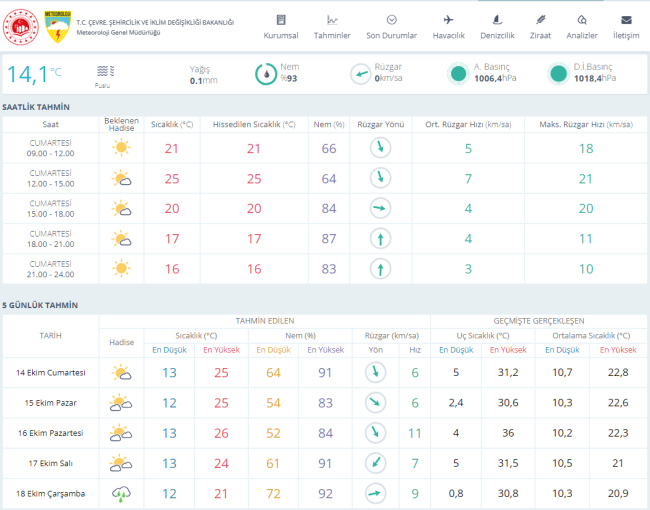Open the İletişim menu label
Viewport: 650px width, 510px height.
pos(626,36)
